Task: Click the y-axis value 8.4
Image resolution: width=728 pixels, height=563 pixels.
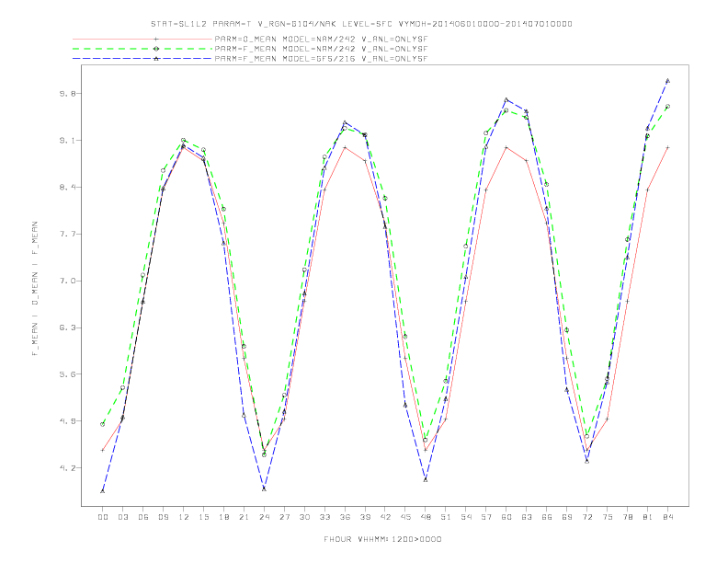Action: [x=67, y=187]
